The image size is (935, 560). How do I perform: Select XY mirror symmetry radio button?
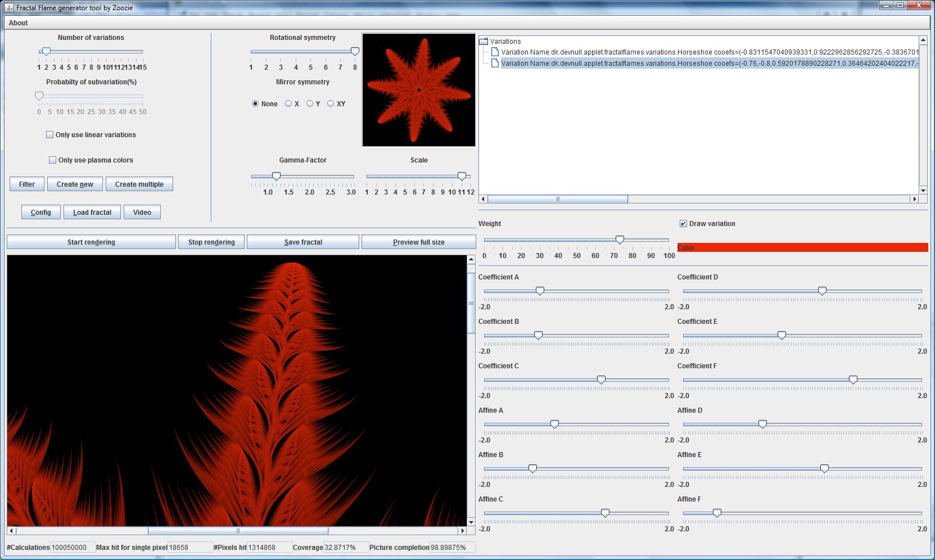coord(331,104)
